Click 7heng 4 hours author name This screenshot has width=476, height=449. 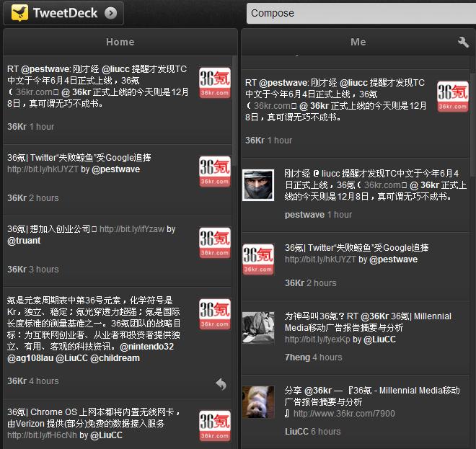297,357
